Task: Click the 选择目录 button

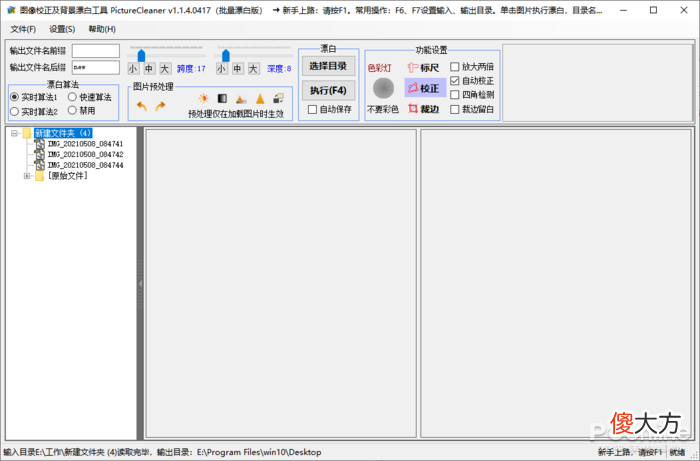Action: (x=329, y=66)
